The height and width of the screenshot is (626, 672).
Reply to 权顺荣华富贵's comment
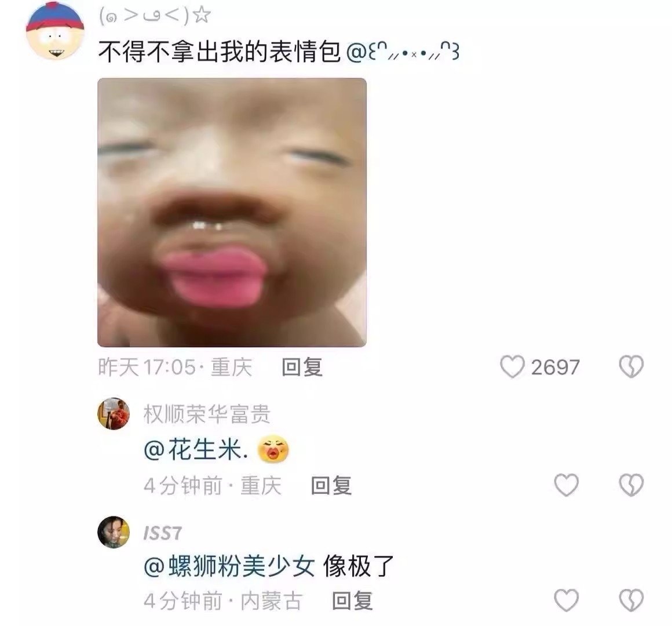click(331, 485)
